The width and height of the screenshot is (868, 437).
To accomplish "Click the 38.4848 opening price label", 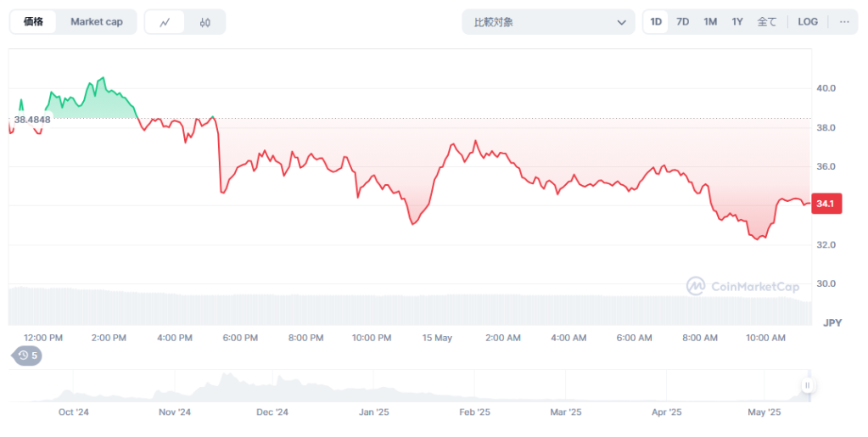I will tap(32, 120).
